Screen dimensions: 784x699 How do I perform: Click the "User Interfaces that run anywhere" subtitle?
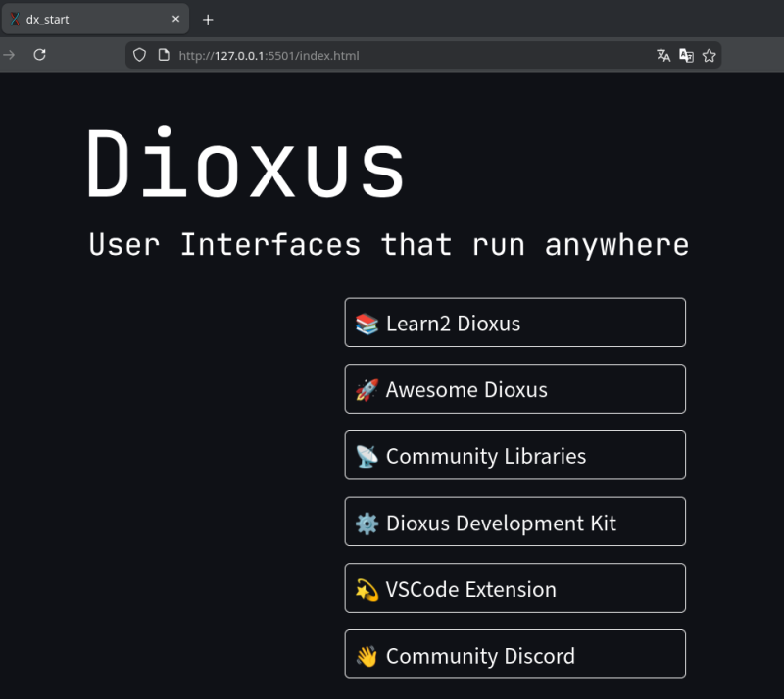coord(388,244)
